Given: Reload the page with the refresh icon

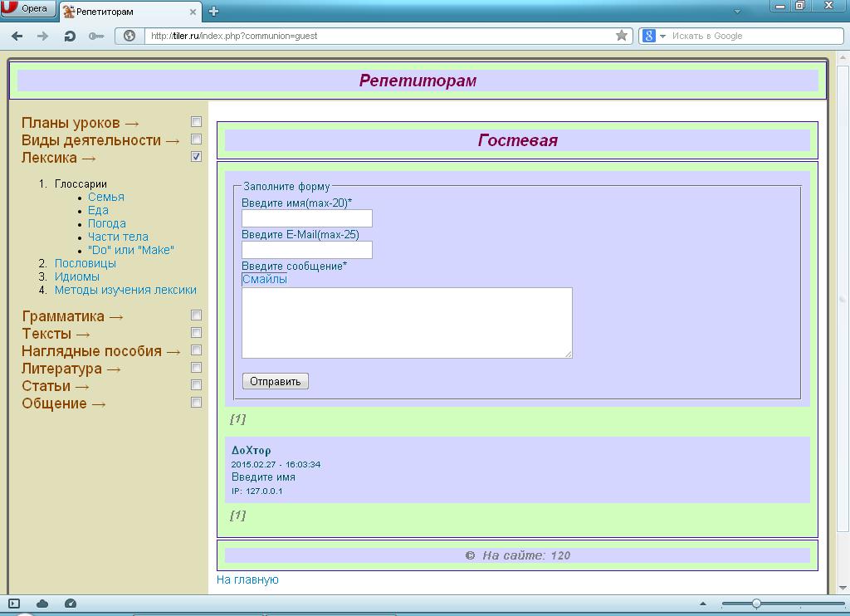Looking at the screenshot, I should 70,36.
